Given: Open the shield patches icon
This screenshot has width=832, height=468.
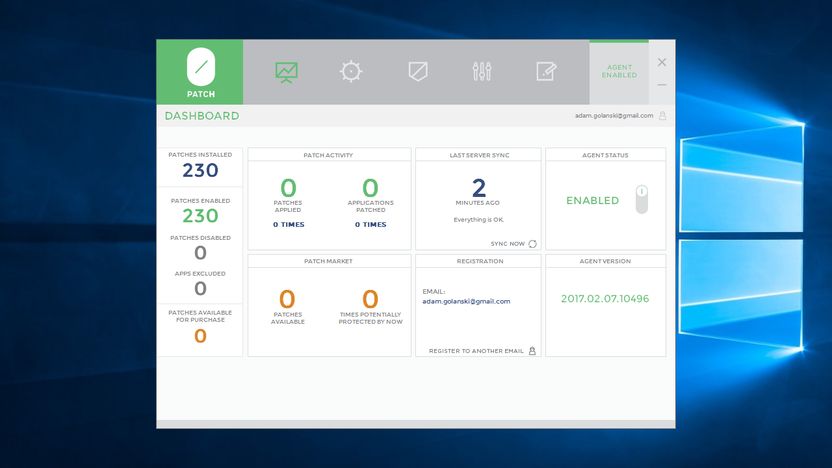Looking at the screenshot, I should click(418, 71).
